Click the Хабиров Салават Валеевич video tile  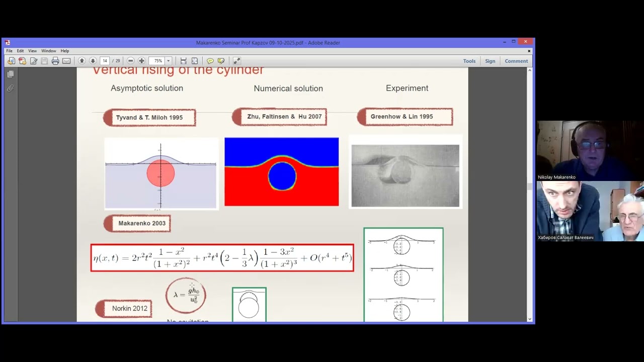590,211
